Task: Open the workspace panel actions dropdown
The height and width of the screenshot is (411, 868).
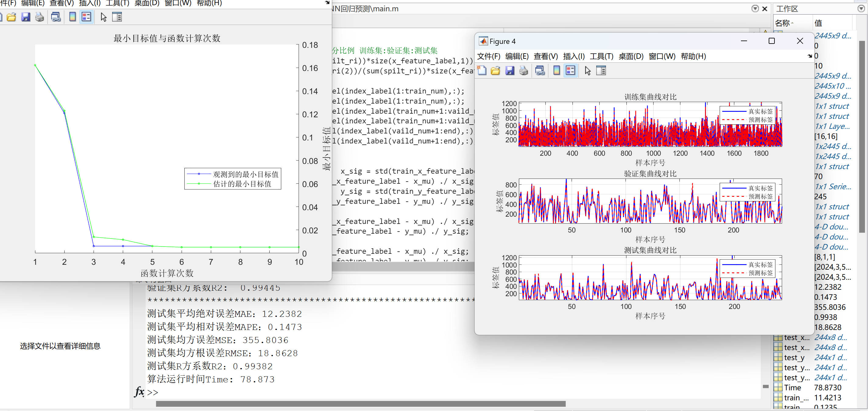Action: [x=861, y=9]
